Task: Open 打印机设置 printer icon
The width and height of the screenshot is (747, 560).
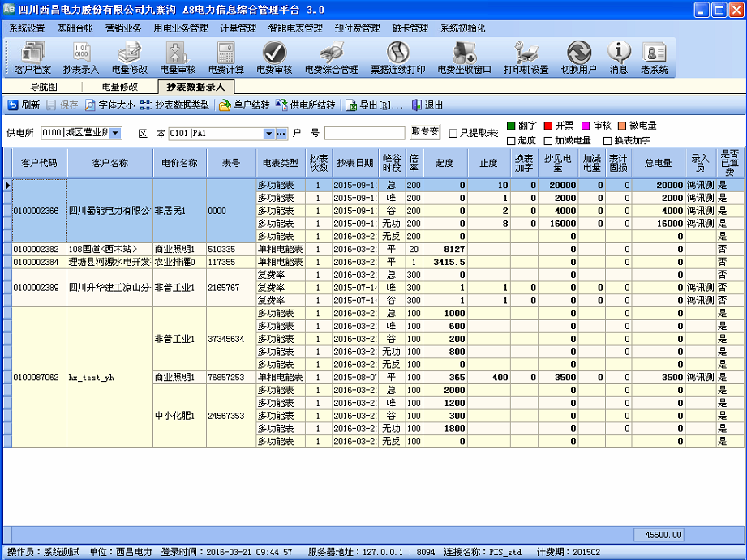Action: pos(526,57)
